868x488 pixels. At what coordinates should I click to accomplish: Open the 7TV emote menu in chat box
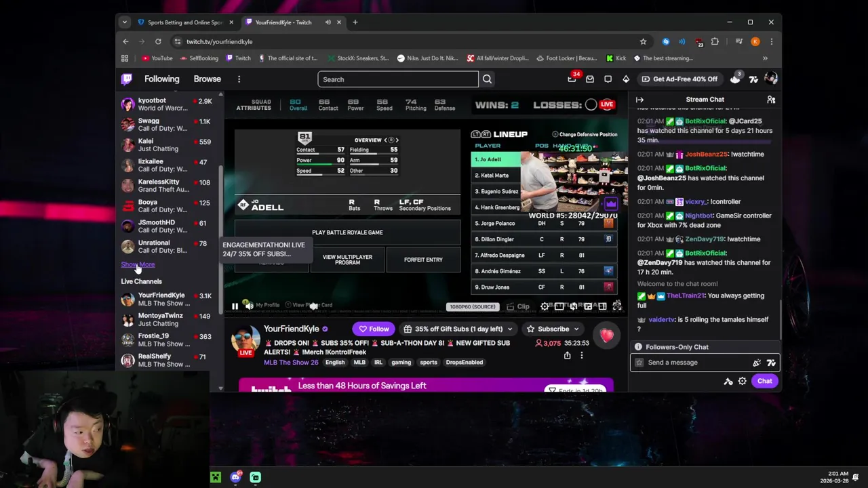(x=771, y=363)
